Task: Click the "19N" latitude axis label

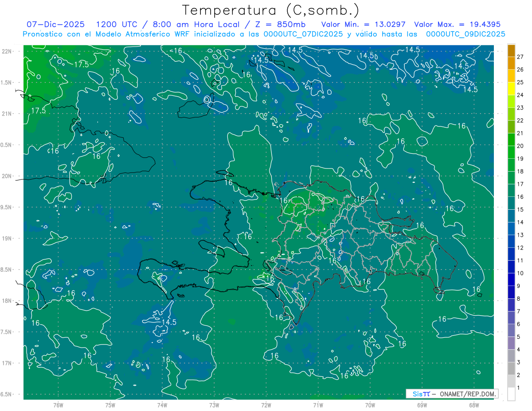Action: tap(7, 239)
